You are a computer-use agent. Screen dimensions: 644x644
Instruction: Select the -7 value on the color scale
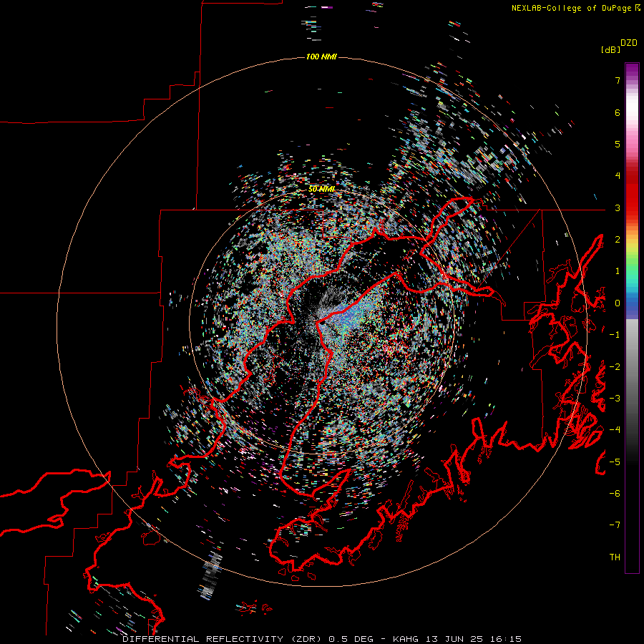[615, 525]
